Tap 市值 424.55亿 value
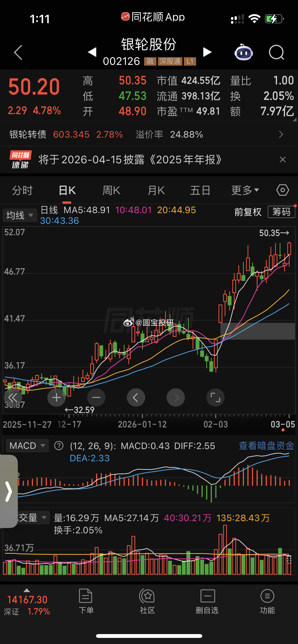Viewport: 298px width, 644px height. [x=188, y=81]
